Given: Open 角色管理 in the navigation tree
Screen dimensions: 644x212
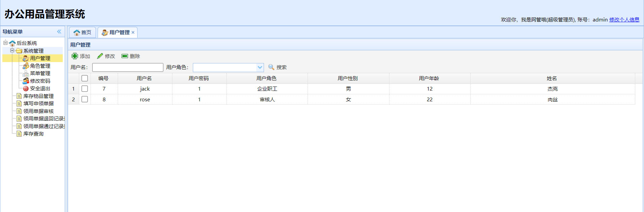Looking at the screenshot, I should pyautogui.click(x=40, y=66).
